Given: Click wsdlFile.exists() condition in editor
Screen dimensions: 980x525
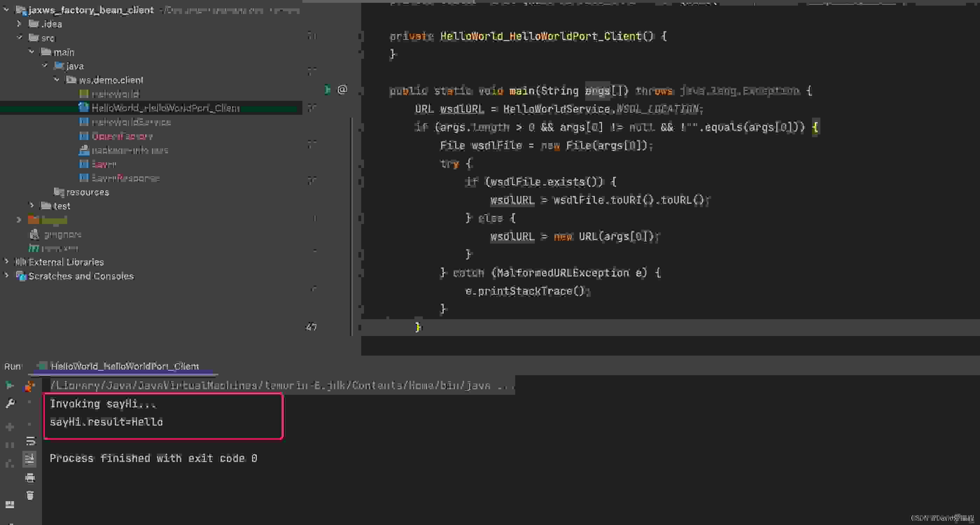Looking at the screenshot, I should point(547,182).
